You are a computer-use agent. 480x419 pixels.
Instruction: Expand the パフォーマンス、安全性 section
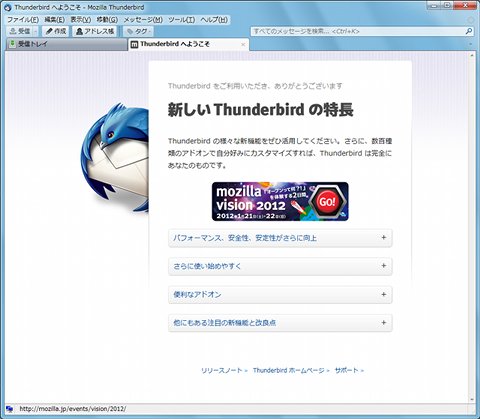click(x=280, y=238)
